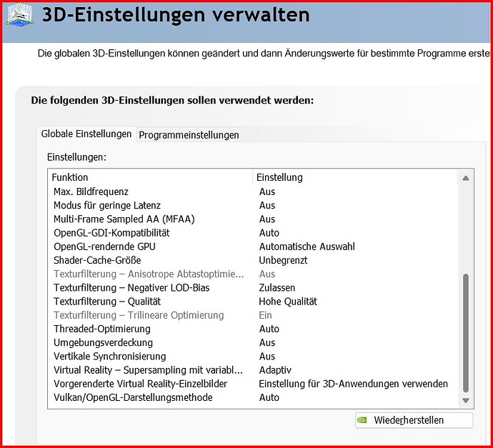Click the settings list scrollbar thumb
The width and height of the screenshot is (493, 448).
(466, 333)
